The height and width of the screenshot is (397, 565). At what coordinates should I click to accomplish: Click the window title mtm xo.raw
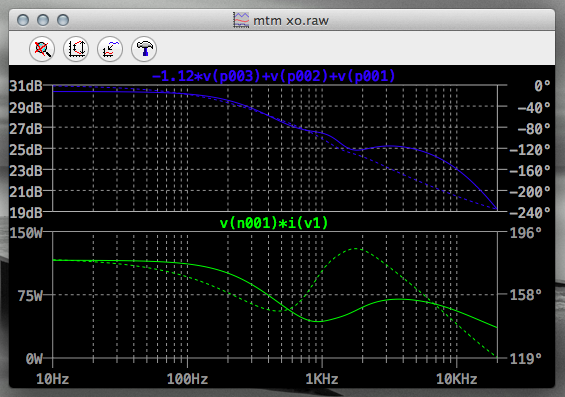tap(291, 21)
